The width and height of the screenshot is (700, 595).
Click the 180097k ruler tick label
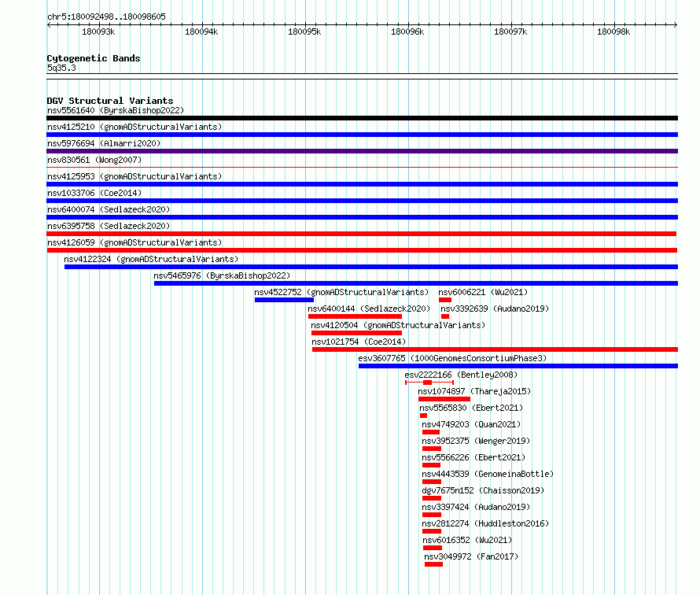(x=510, y=31)
